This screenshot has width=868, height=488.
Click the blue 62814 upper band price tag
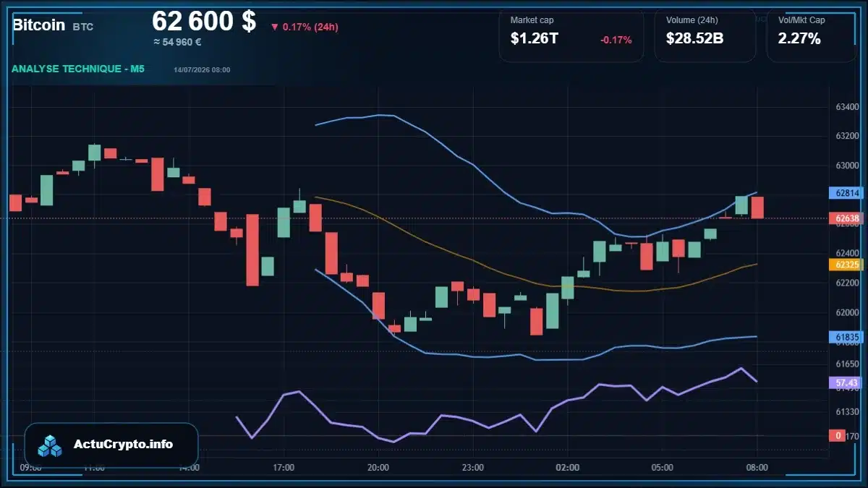(847, 193)
